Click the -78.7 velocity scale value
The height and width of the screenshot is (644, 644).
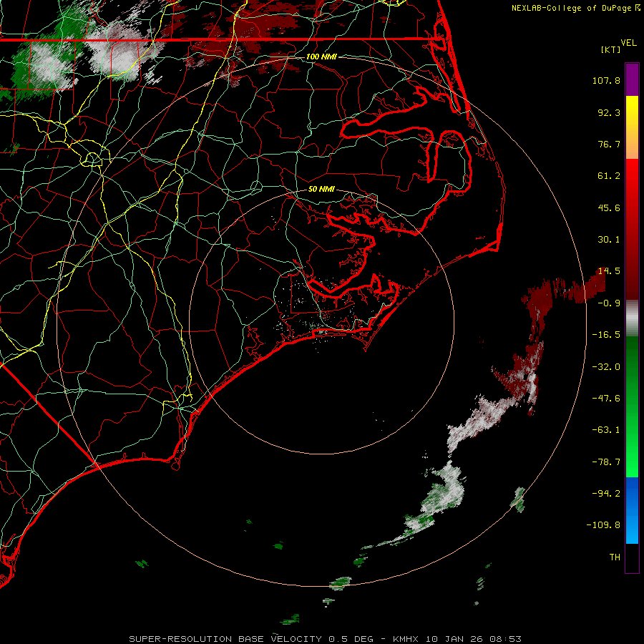(606, 462)
